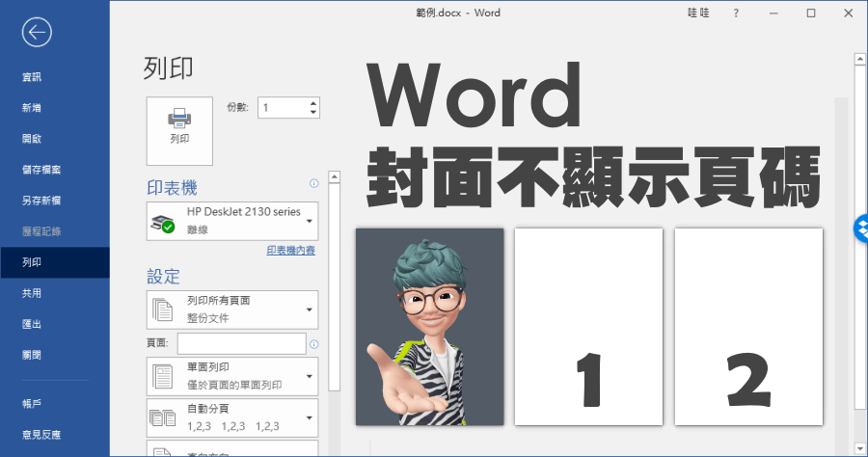Click the 自動分頁 collate pages icon

click(x=162, y=417)
